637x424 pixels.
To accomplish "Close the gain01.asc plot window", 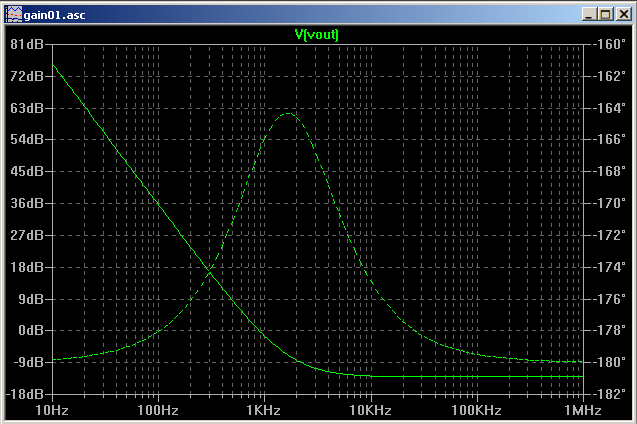I will tap(623, 15).
